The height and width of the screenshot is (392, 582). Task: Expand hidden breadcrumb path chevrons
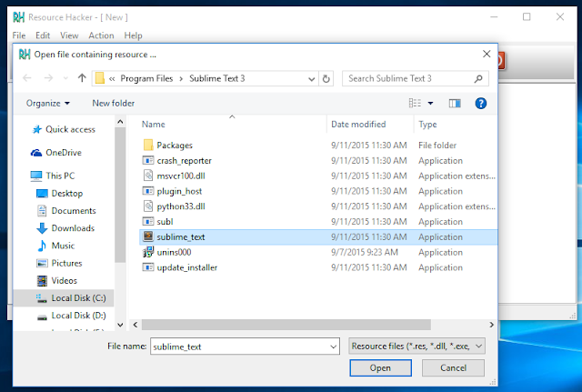click(x=112, y=79)
